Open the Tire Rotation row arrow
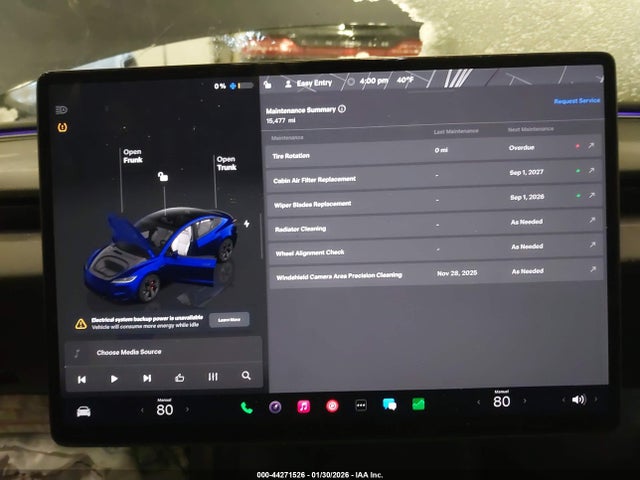This screenshot has width=640, height=480. 591,146
